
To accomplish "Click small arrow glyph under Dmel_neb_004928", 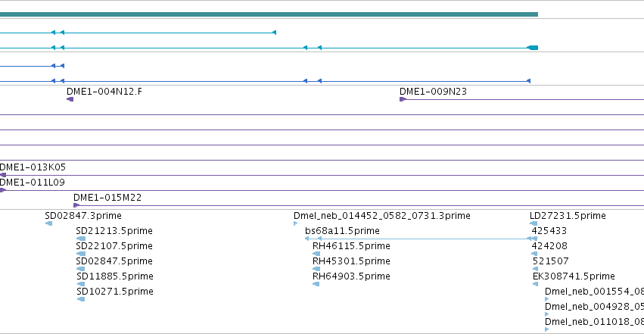I will 546,314.
